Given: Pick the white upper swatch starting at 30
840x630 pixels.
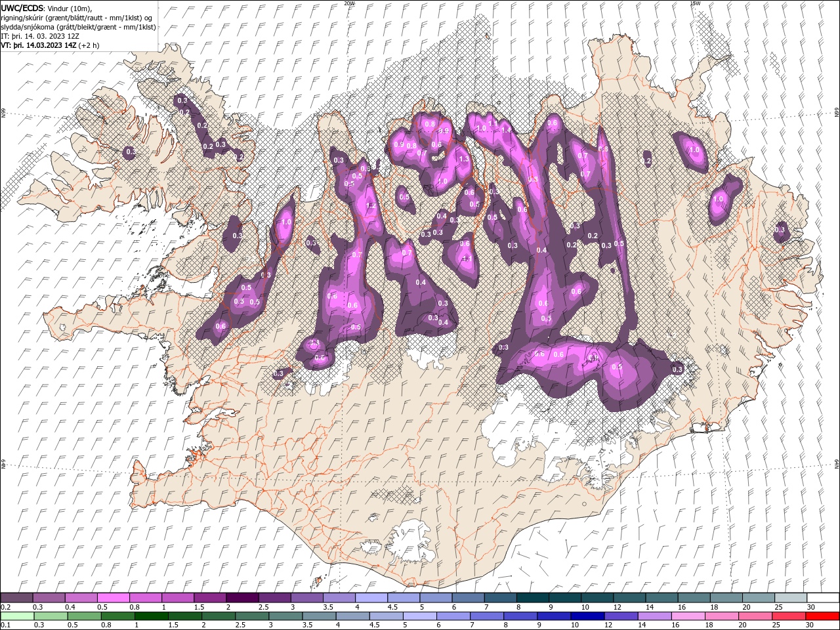Looking at the screenshot, I should [824, 597].
